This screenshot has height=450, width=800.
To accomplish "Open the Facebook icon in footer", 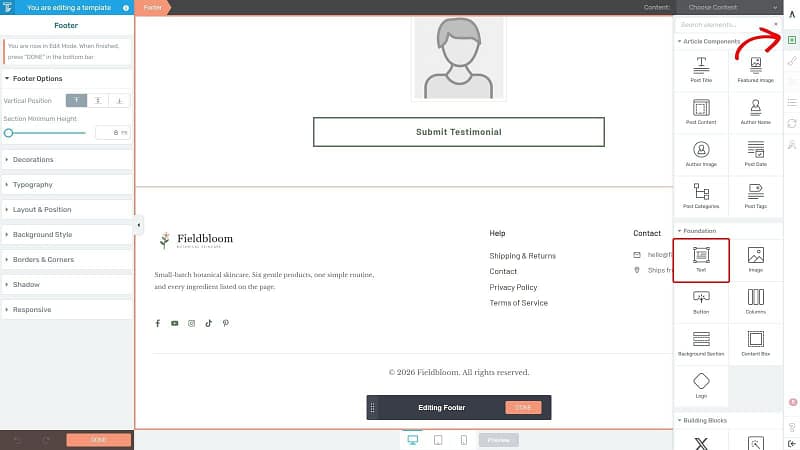I will click(x=158, y=323).
